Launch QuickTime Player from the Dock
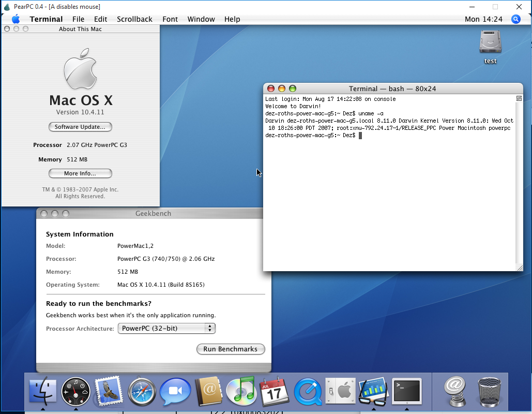Image resolution: width=532 pixels, height=414 pixels. [308, 392]
